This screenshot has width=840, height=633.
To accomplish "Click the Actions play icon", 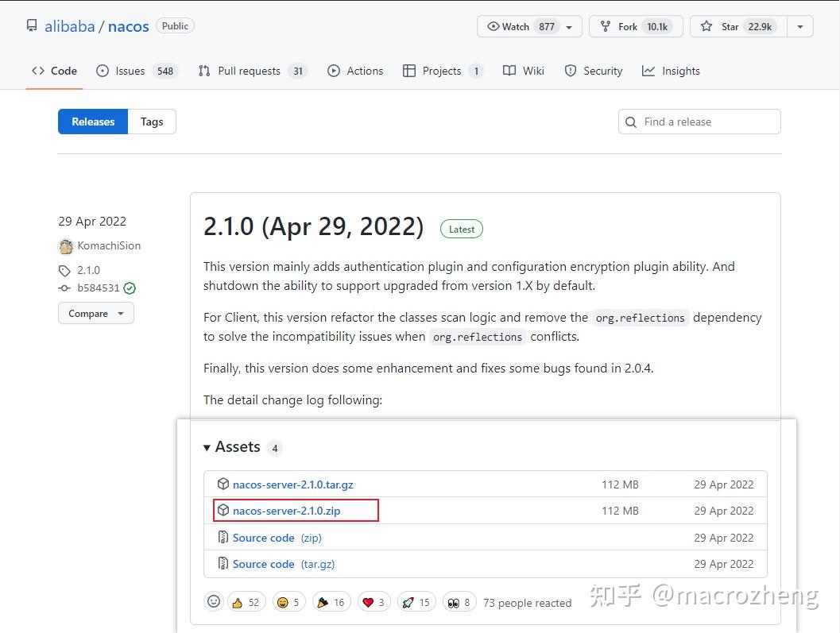I will [335, 71].
